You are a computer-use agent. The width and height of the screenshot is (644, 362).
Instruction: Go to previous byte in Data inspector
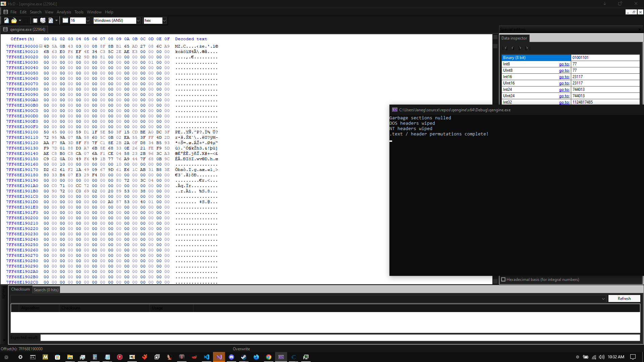[513, 48]
